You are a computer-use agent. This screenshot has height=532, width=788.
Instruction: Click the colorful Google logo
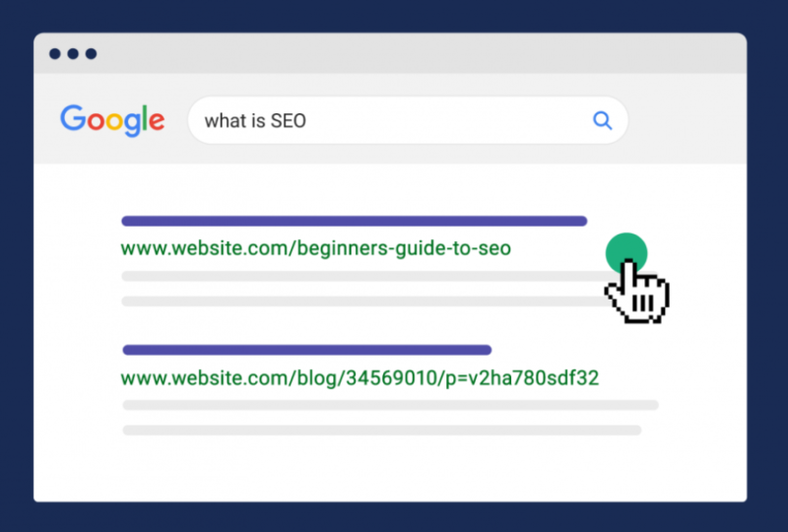click(x=112, y=120)
